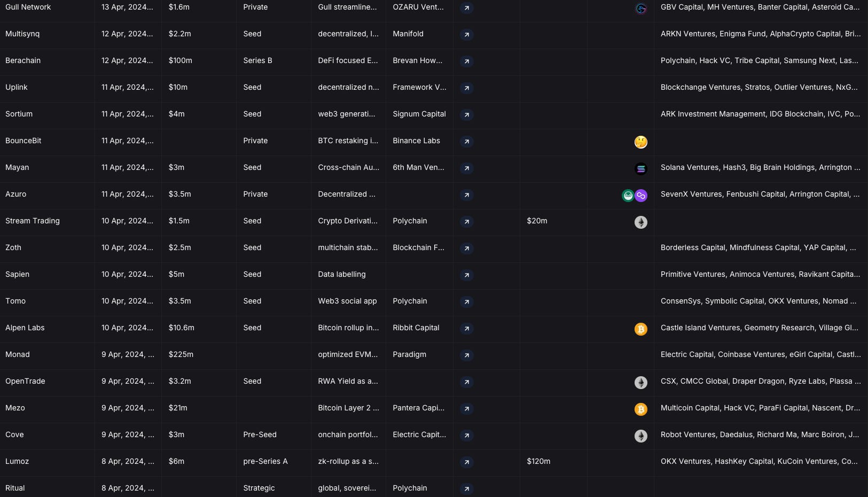This screenshot has width=868, height=497.
Task: Open the source link arrow for Mayan
Action: tap(467, 168)
